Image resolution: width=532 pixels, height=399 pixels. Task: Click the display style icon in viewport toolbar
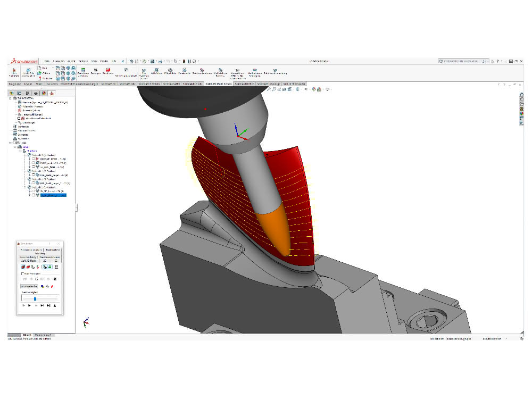[x=297, y=89]
